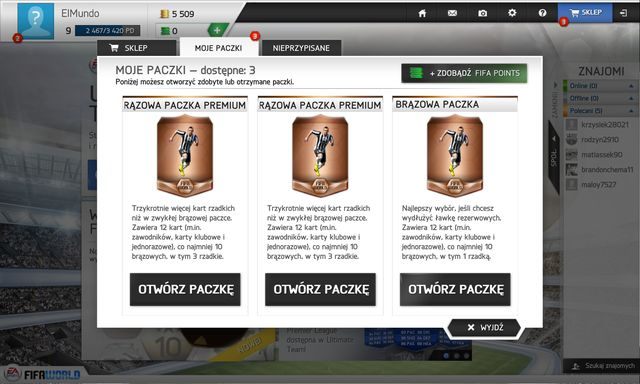Open the SKLEP store button in top bar

click(x=585, y=13)
